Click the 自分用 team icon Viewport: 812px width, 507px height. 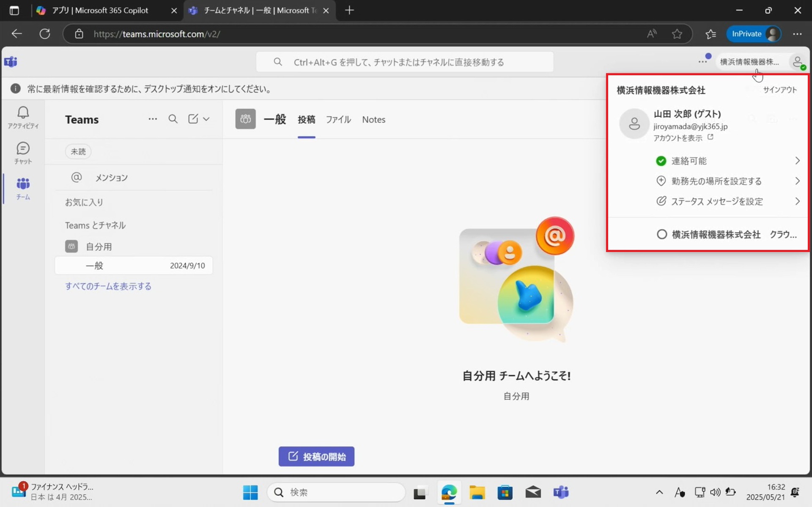[71, 246]
